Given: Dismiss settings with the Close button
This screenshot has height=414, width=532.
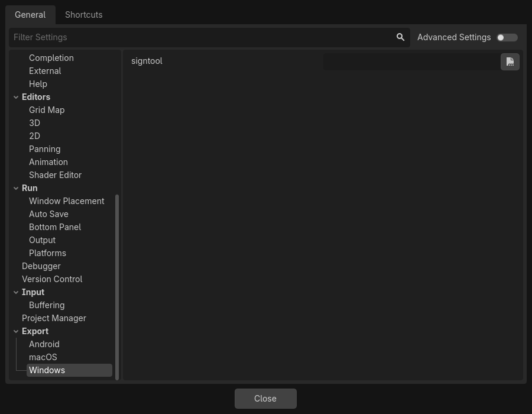Looking at the screenshot, I should click(x=265, y=398).
